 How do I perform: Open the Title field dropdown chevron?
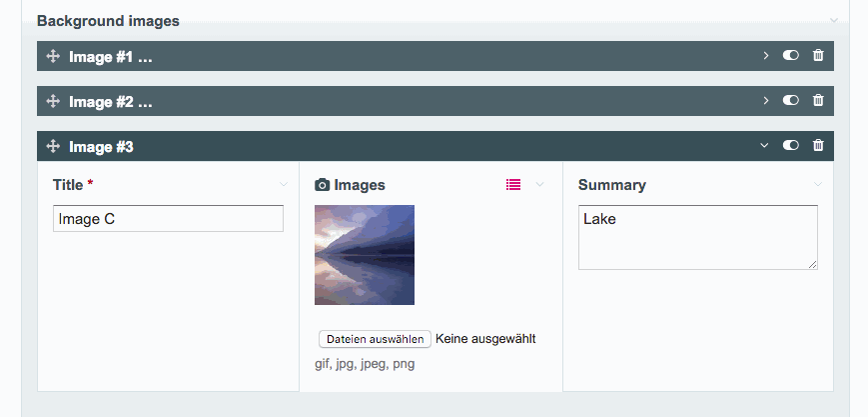click(284, 185)
